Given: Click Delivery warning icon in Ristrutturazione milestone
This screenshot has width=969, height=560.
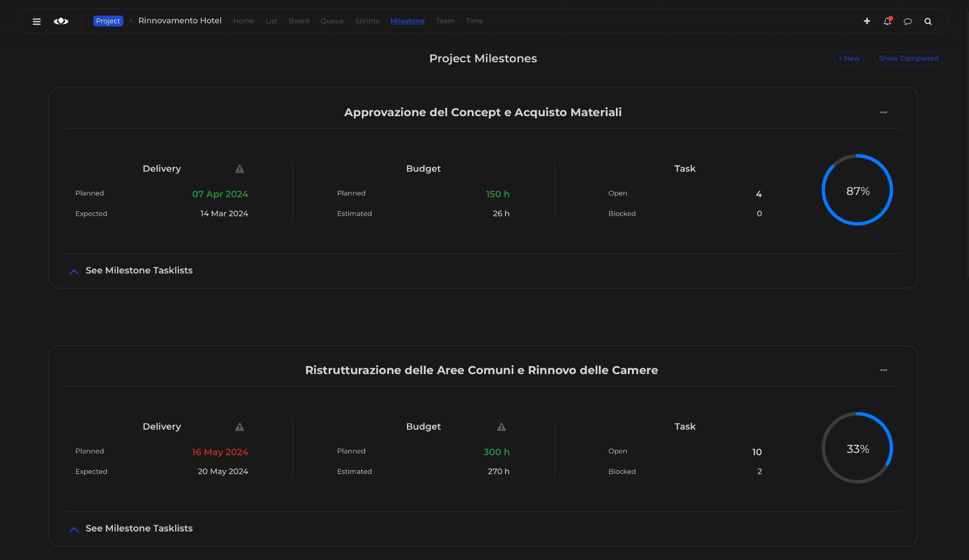Looking at the screenshot, I should [240, 427].
